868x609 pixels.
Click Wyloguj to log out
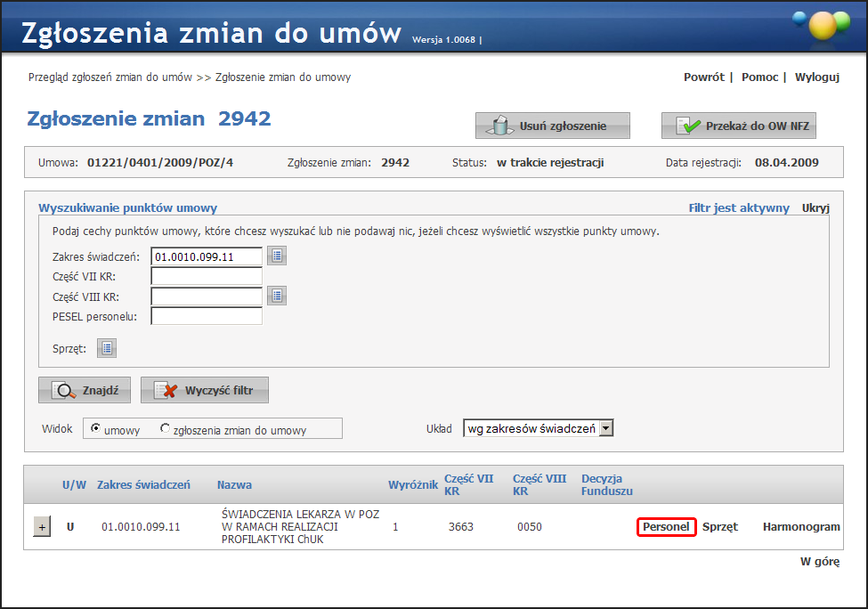(x=816, y=77)
